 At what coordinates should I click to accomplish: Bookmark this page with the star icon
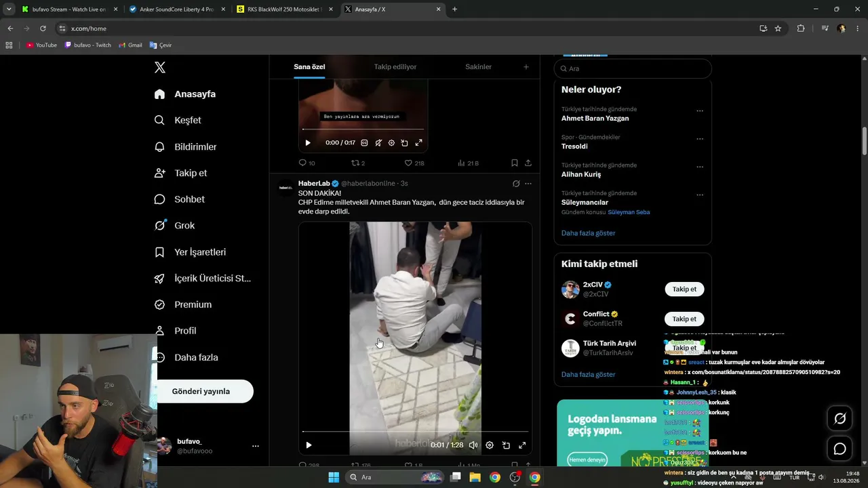point(778,28)
